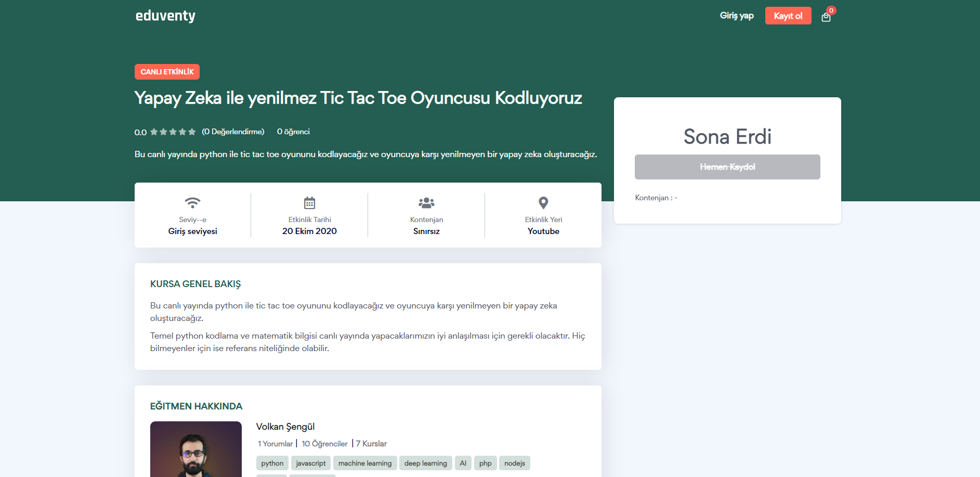Viewport: 980px width, 477px height.
Task: Click the Sona Erdi status heading
Action: [x=727, y=137]
